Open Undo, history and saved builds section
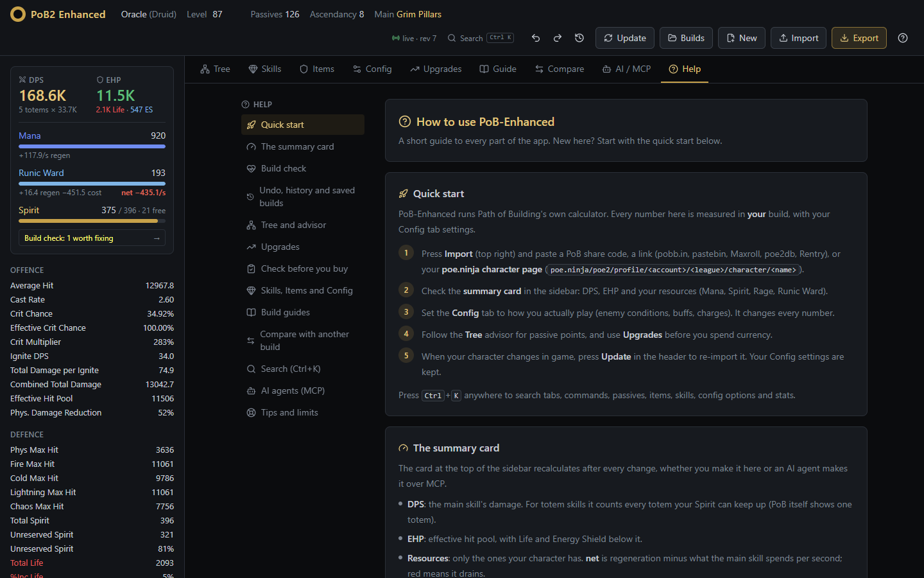Image resolution: width=924 pixels, height=578 pixels. 303,197
